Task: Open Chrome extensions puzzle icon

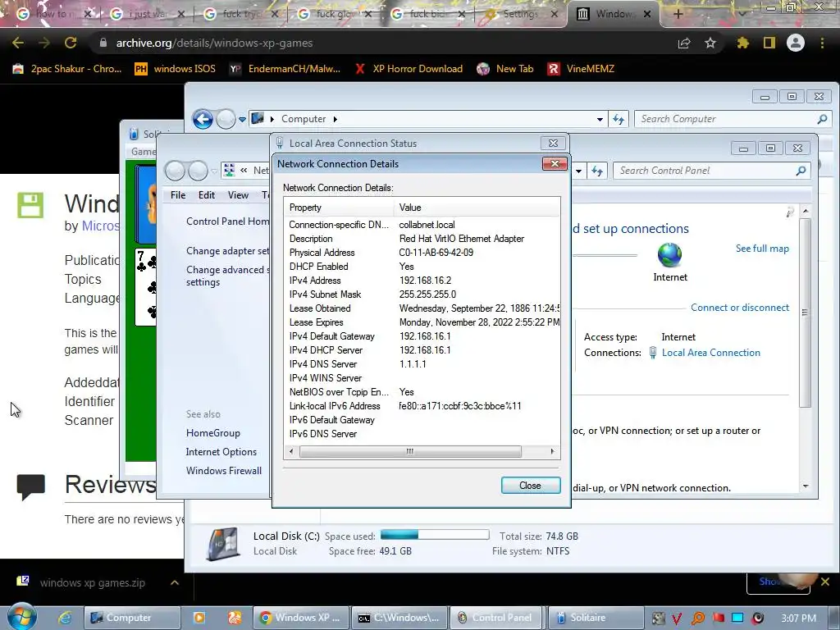Action: (x=742, y=43)
